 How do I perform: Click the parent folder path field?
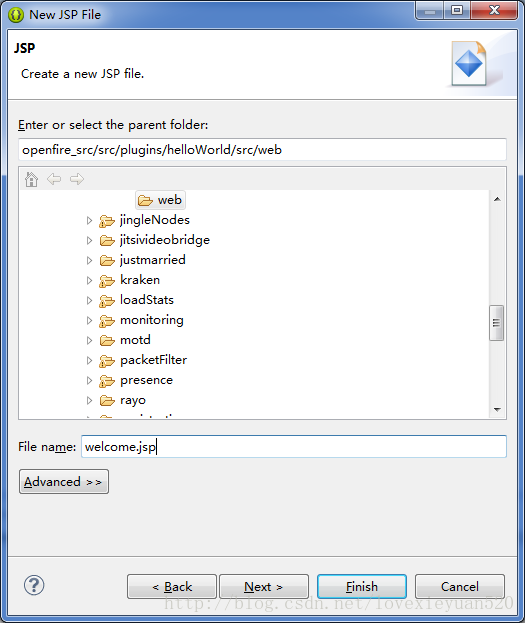[x=262, y=150]
